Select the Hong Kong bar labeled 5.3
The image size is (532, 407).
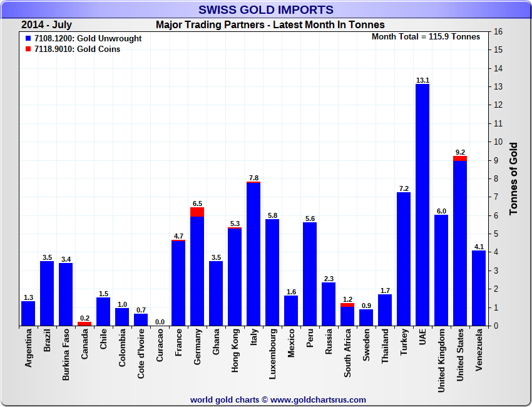tap(235, 277)
